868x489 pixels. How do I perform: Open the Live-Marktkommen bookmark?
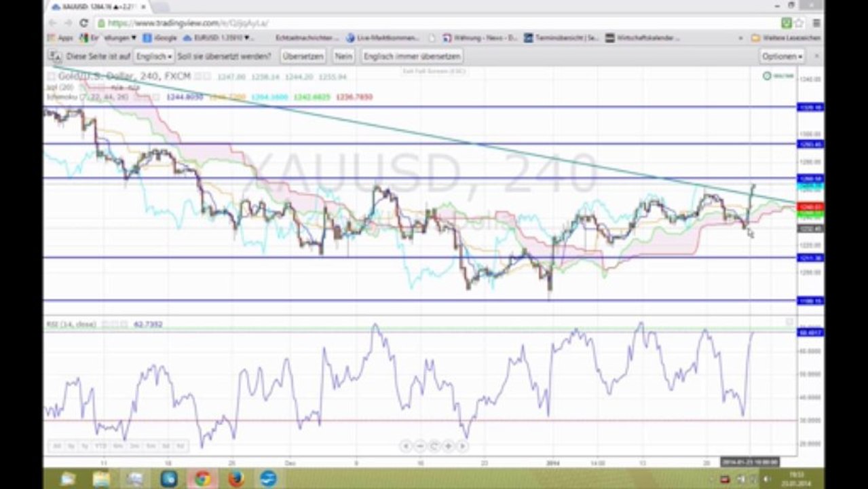click(383, 38)
